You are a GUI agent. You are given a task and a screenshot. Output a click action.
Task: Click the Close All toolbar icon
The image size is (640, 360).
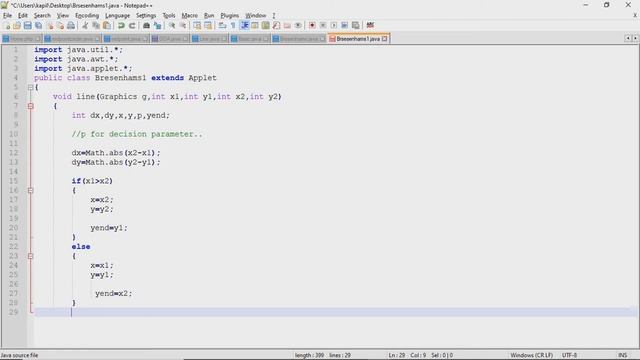(x=60, y=25)
